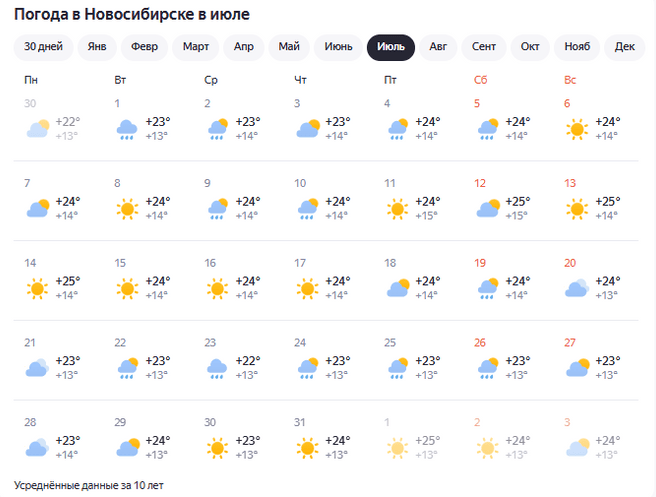Image resolution: width=656 pixels, height=497 pixels.
Task: Click the date number 13
Action: pyautogui.click(x=570, y=183)
